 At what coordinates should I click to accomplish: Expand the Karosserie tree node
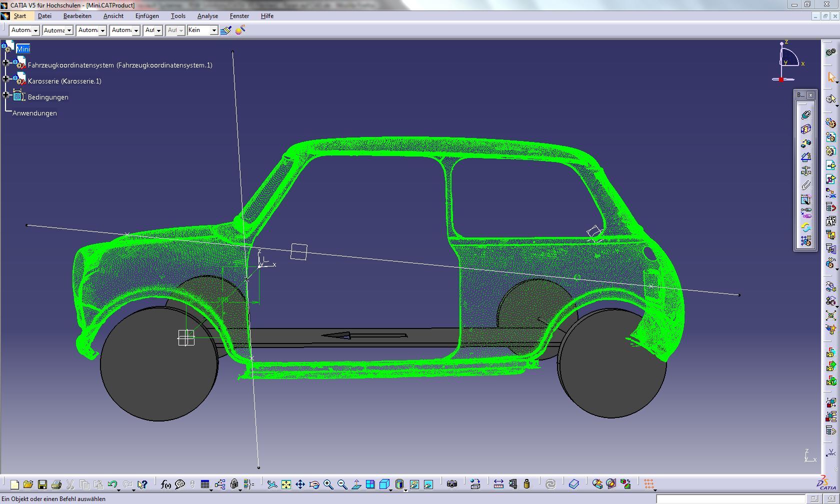point(5,78)
